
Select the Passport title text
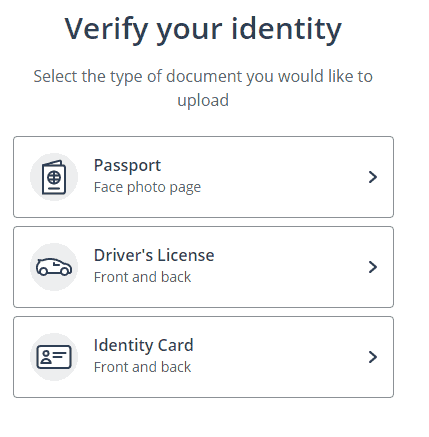point(127,166)
